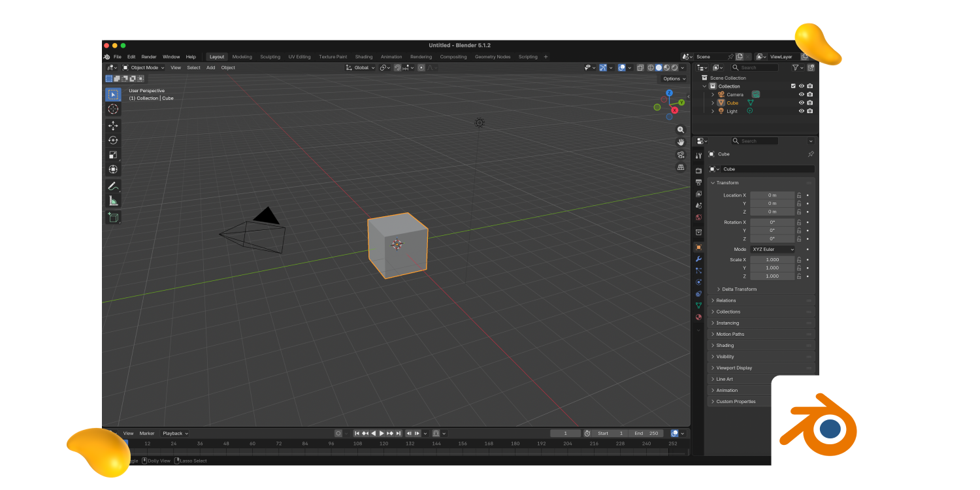Toggle proportional editing in header
The image size is (980, 490).
(421, 67)
